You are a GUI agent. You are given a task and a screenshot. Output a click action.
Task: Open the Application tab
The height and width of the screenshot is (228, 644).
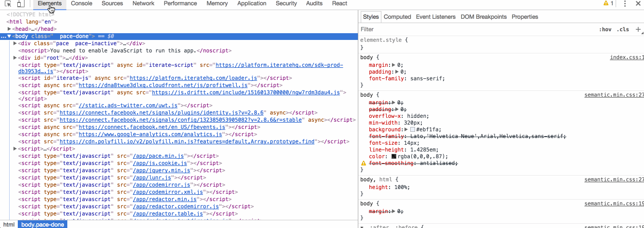pyautogui.click(x=252, y=3)
